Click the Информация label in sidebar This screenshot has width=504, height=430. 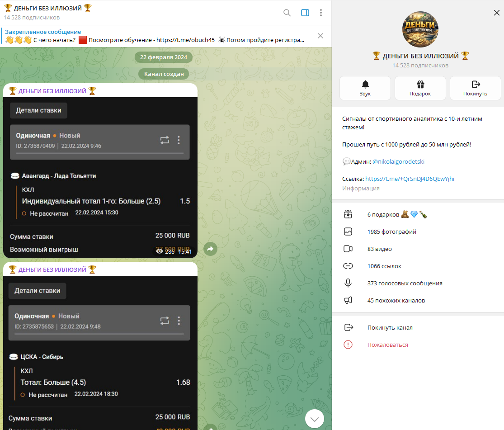click(361, 188)
